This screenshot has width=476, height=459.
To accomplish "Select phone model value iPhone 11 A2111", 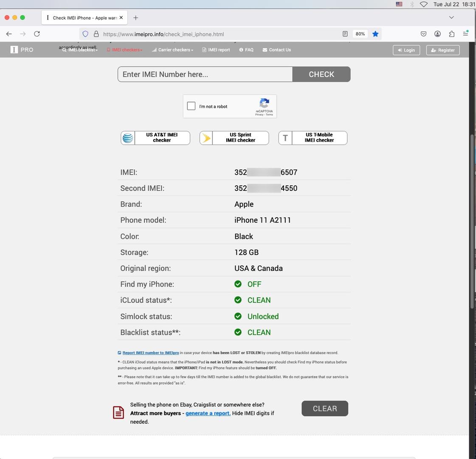I will tap(262, 220).
